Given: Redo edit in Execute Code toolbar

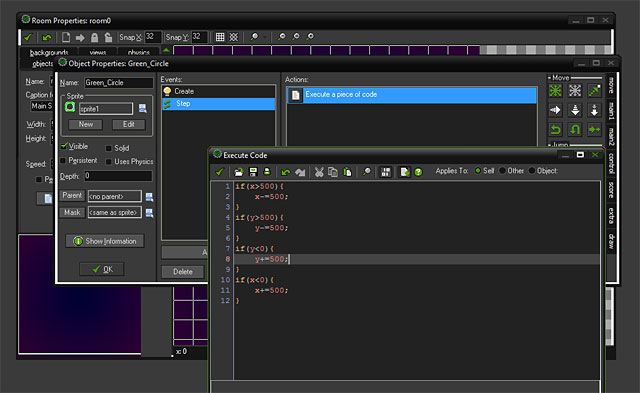Looking at the screenshot, I should tap(300, 172).
